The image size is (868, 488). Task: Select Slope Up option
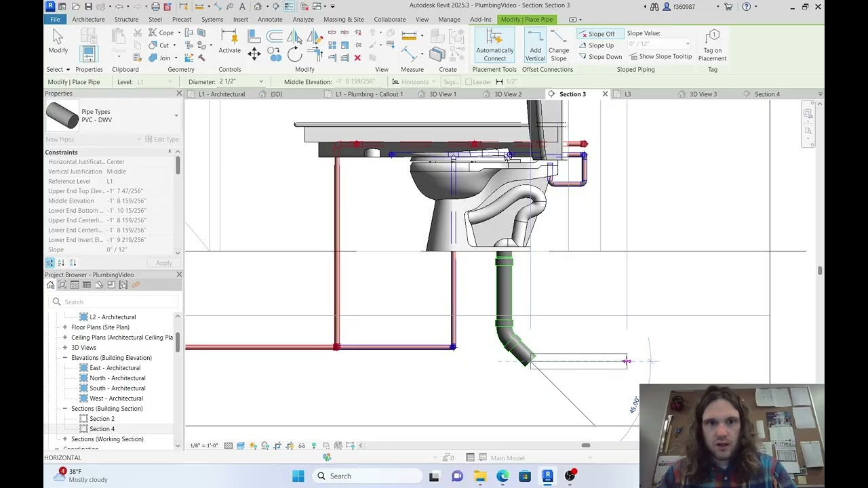coord(597,45)
